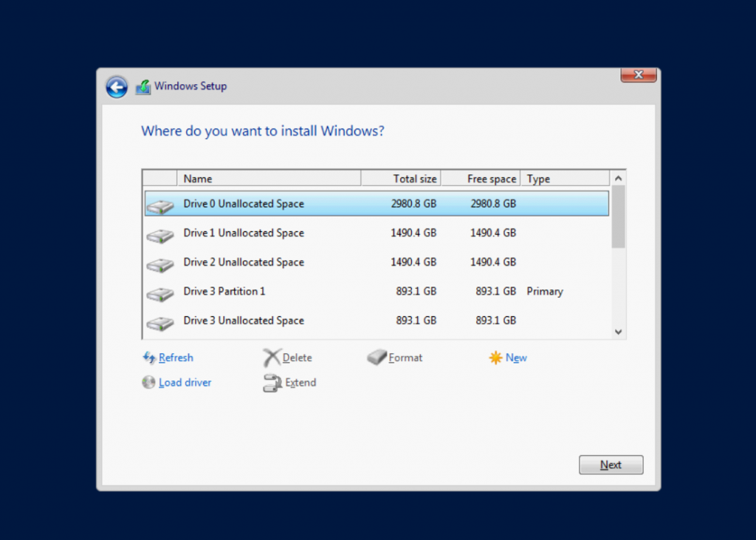This screenshot has width=756, height=540.
Task: Sort by the Type column header
Action: click(565, 179)
